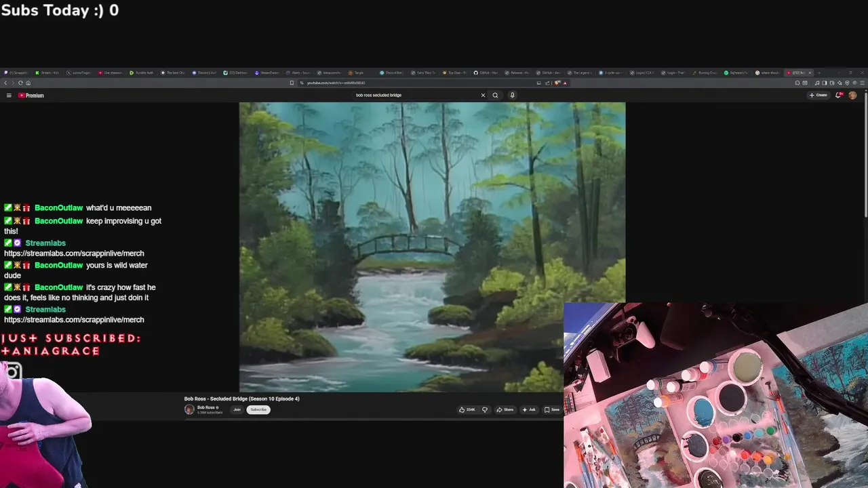
Task: Like the Bob Ross video (234K)
Action: coord(467,409)
